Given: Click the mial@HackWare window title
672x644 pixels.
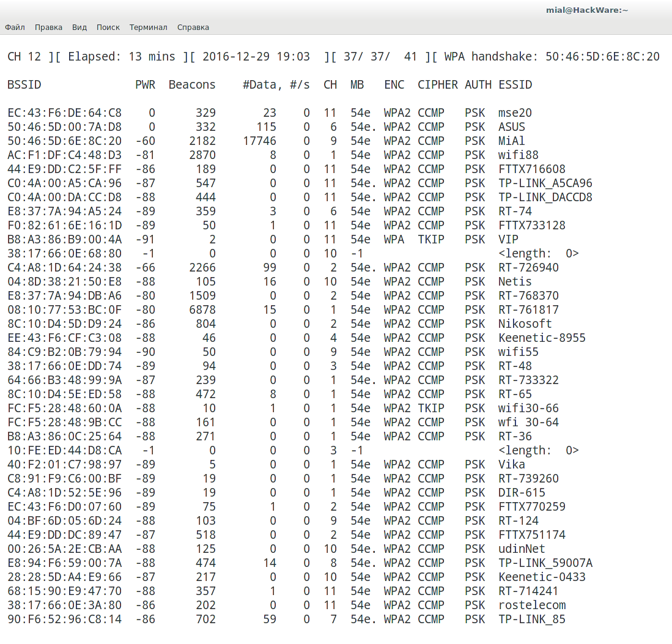Looking at the screenshot, I should point(587,10).
